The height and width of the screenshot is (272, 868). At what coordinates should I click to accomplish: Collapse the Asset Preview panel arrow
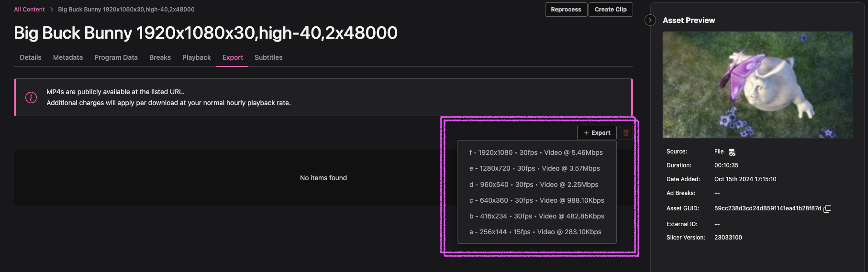click(650, 20)
